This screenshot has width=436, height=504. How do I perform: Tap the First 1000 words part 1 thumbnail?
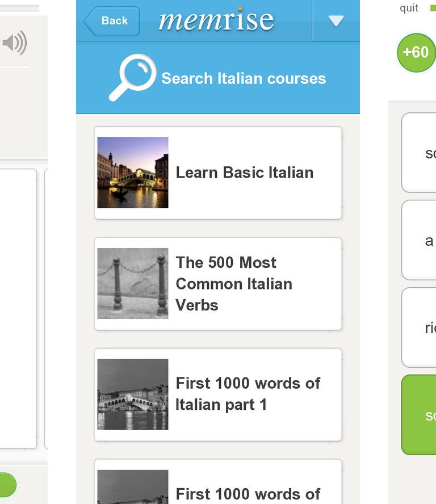(x=133, y=394)
